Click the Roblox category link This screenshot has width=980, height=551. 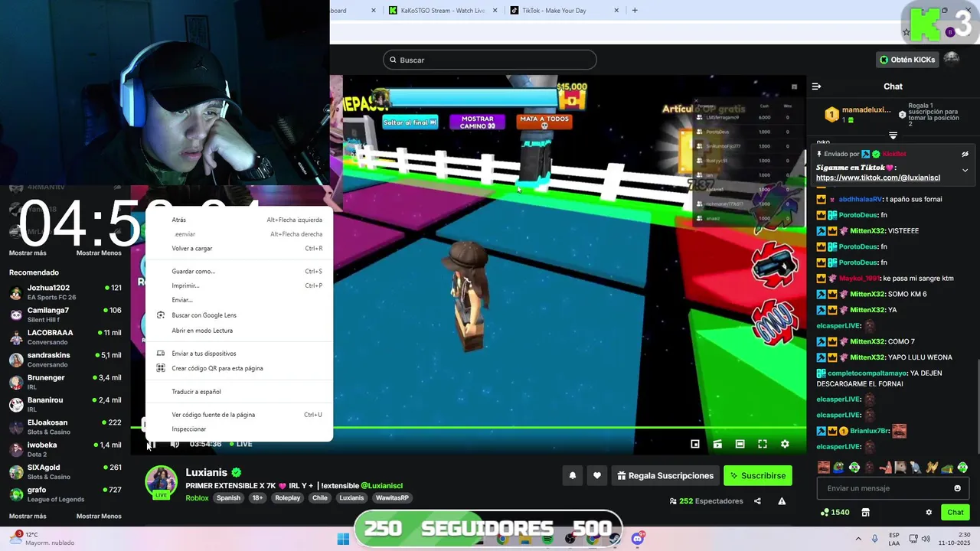tap(197, 498)
